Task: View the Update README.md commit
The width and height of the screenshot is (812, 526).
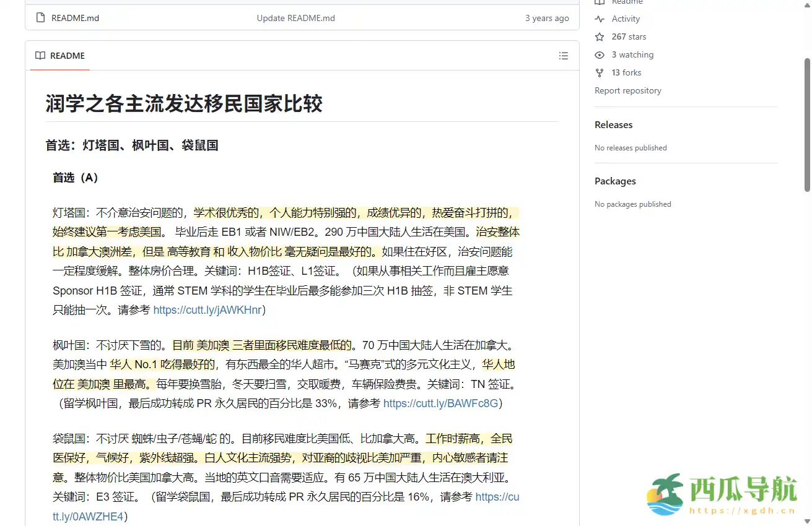Action: tap(295, 18)
